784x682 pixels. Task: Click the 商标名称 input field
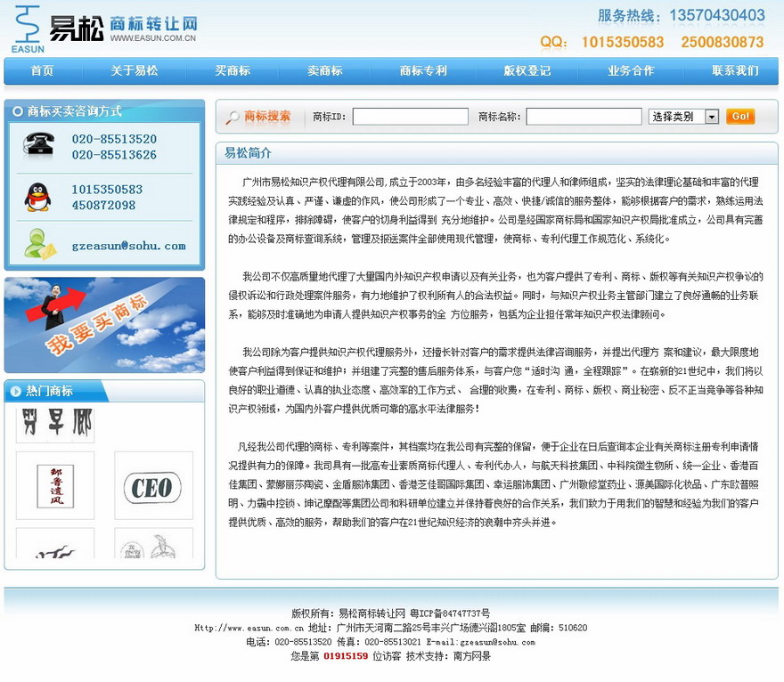point(584,117)
